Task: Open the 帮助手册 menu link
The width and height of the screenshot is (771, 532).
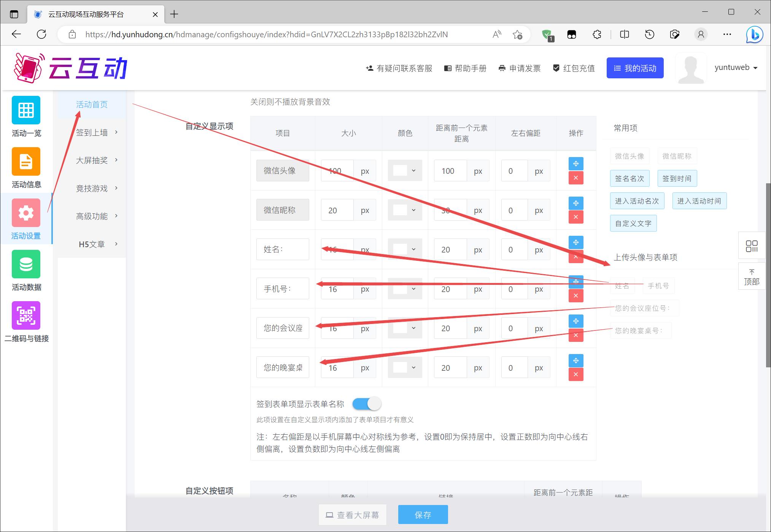Action: tap(466, 68)
